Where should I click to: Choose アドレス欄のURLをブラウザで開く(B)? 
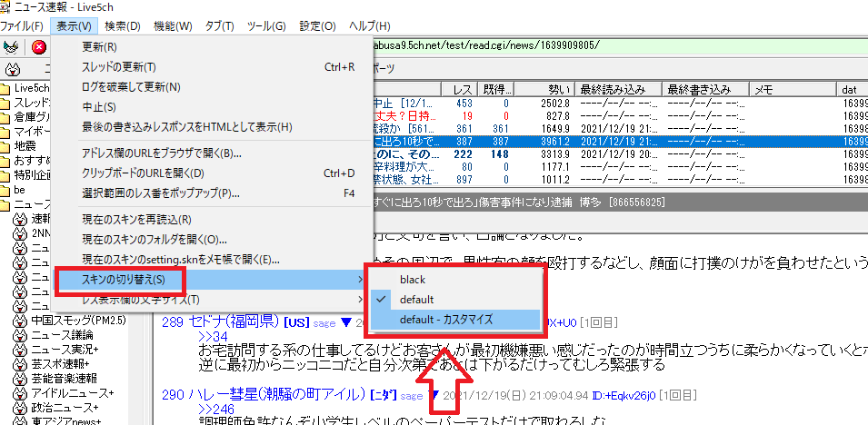(x=212, y=153)
